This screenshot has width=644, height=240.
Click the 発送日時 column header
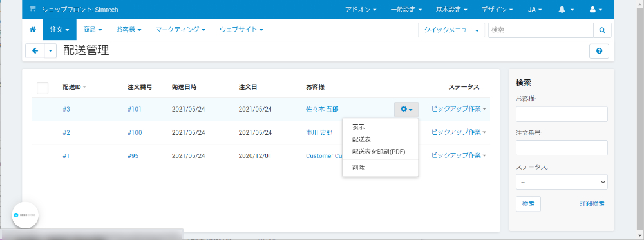184,87
